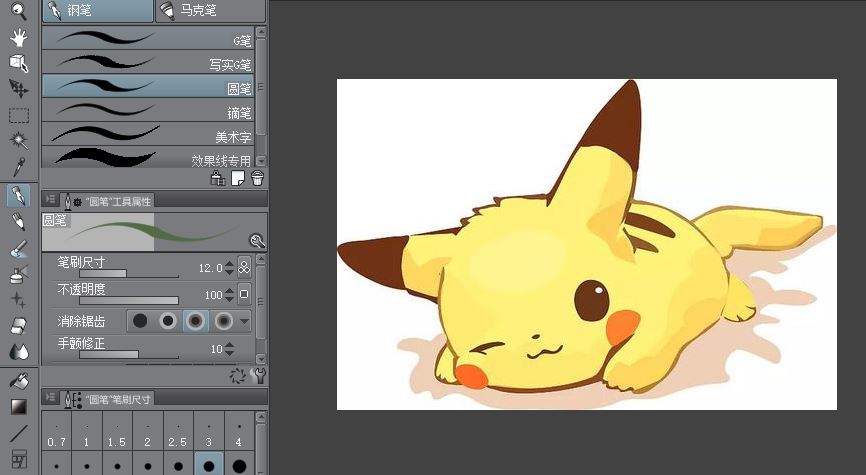Adjust the 手颤修正 slider
866x475 pixels.
tap(129, 355)
